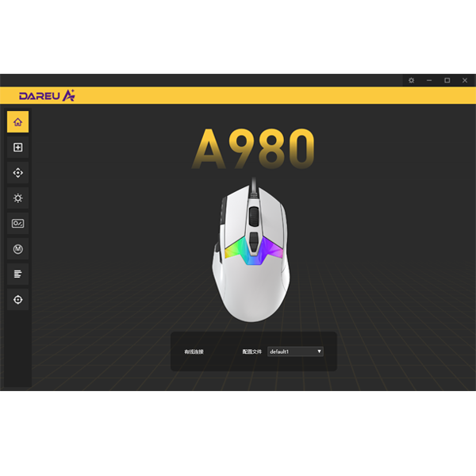
Task: Close the DAREU driver window
Action: click(464, 80)
